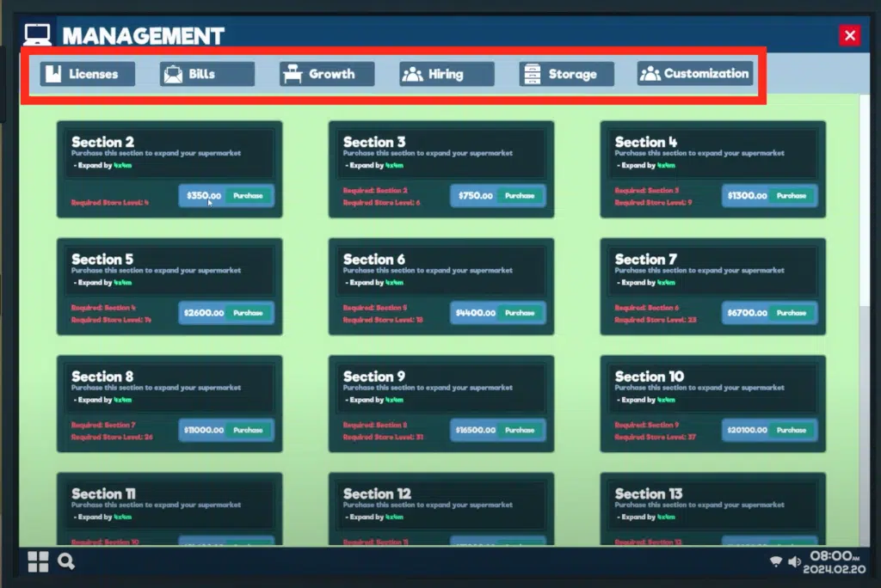Image resolution: width=881 pixels, height=588 pixels.
Task: Buy Section 4 expansion
Action: (x=792, y=196)
